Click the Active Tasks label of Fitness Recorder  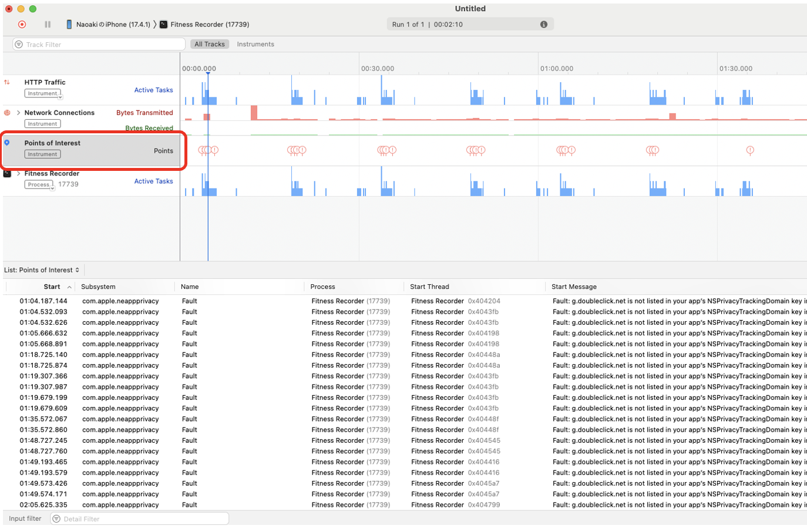(153, 181)
